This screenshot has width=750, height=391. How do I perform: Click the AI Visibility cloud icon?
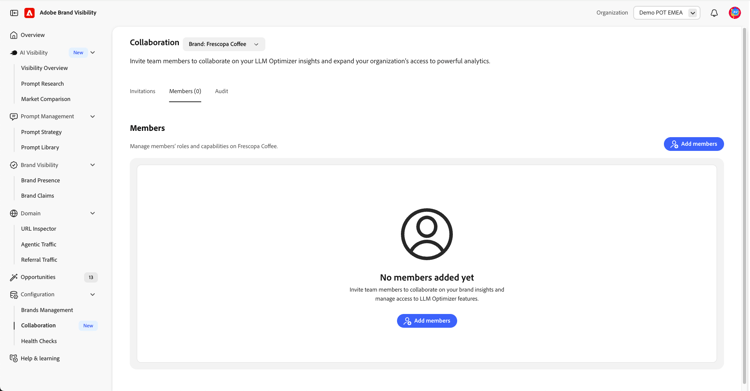13,53
